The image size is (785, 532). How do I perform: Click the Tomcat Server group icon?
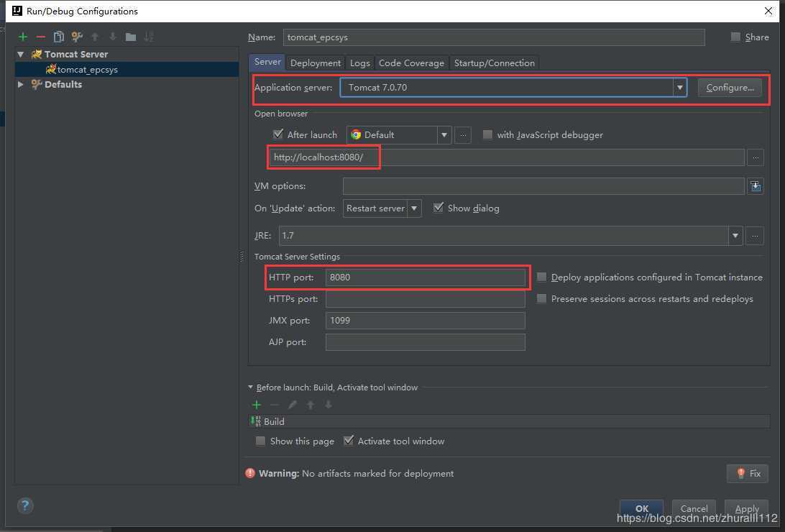(x=37, y=54)
